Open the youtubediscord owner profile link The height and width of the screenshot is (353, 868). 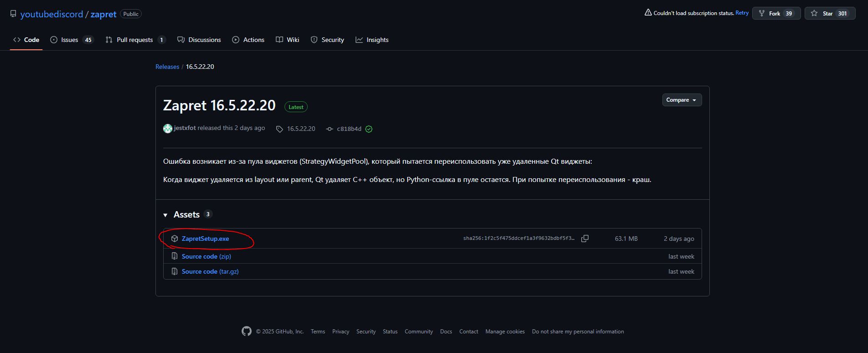click(52, 14)
